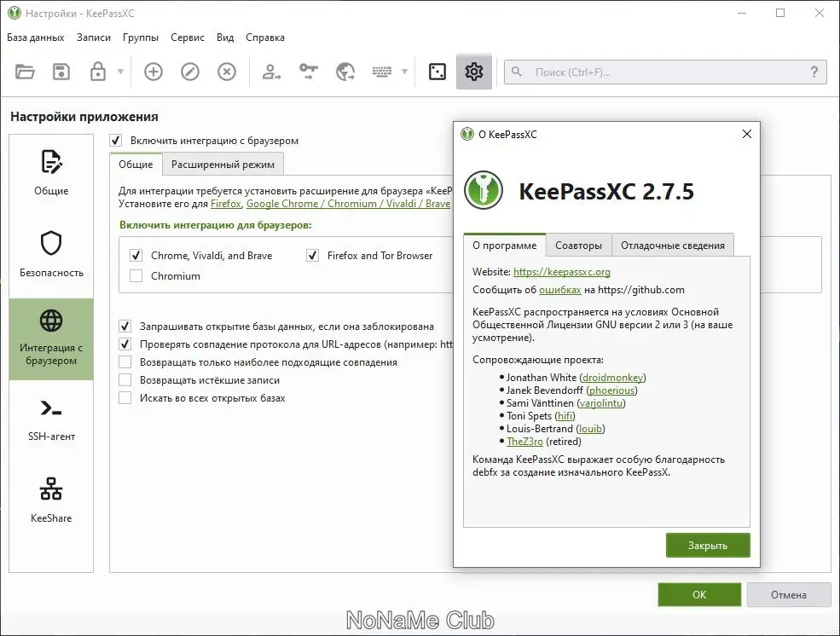
Task: Open https://keepassxc.org website link
Action: pyautogui.click(x=561, y=271)
